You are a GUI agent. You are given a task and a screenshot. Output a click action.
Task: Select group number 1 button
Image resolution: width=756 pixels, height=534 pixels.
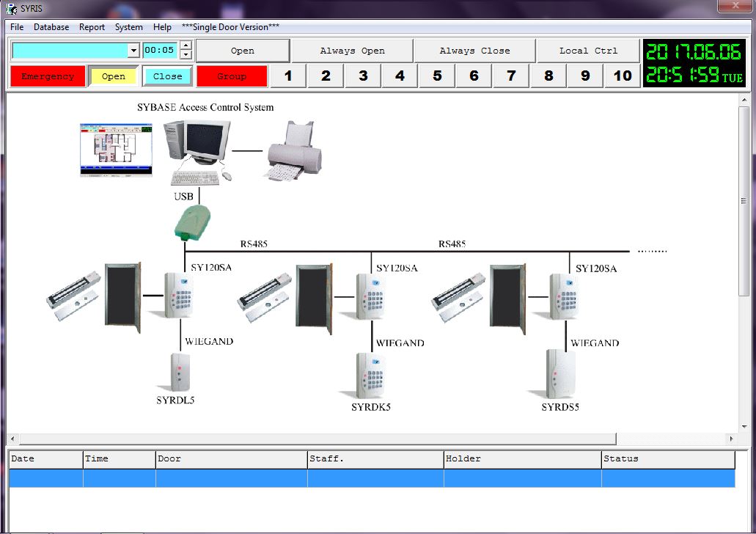point(288,76)
